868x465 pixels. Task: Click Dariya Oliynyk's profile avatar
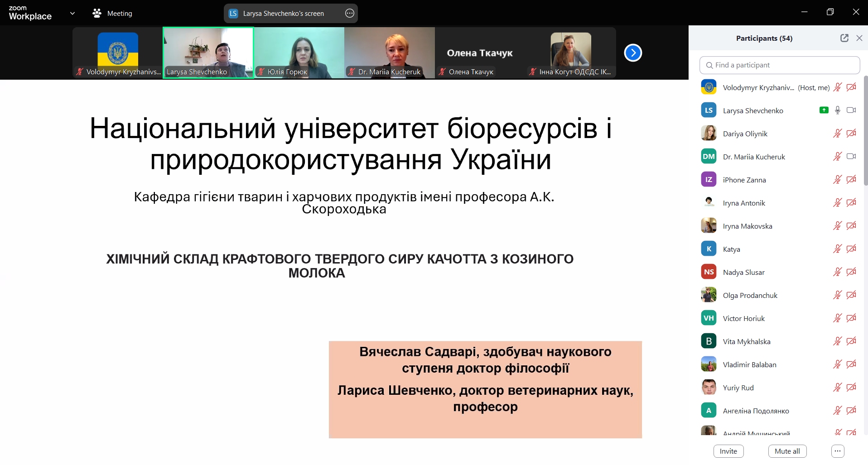coord(709,133)
